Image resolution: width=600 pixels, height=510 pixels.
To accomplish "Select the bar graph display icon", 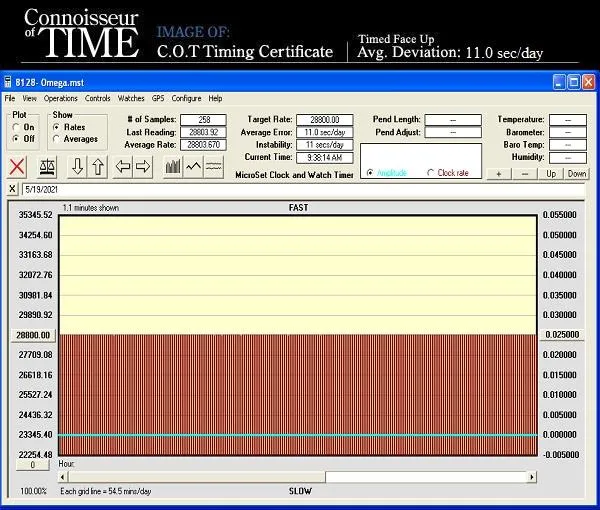I will [x=173, y=167].
